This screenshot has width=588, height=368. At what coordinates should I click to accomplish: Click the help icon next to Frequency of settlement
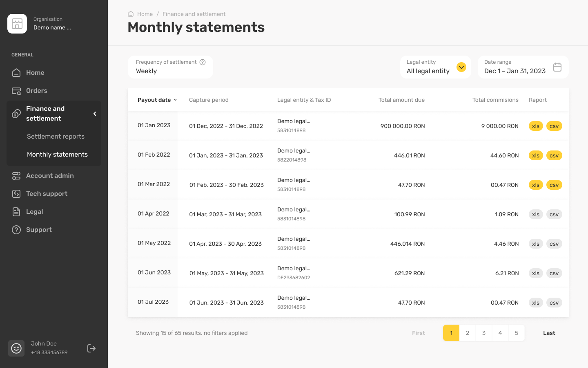[203, 62]
